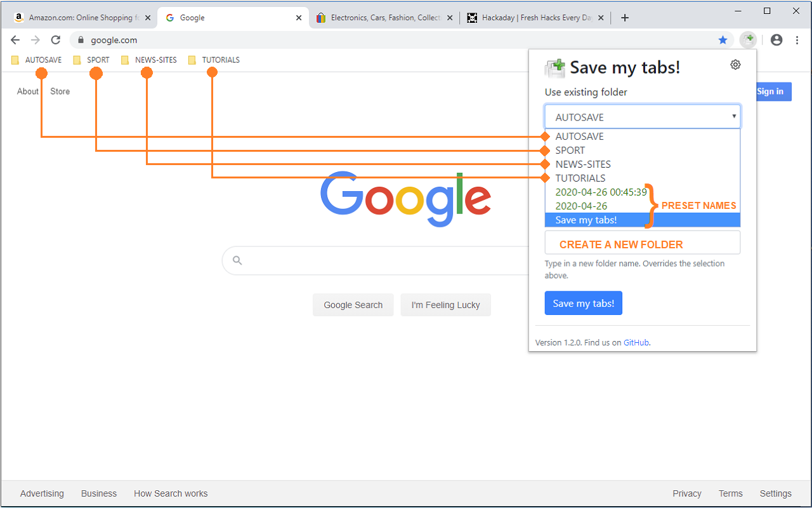Click the existing folder dropdown showing AUTOSAVE
Screen dimensions: 812x508
coord(642,117)
